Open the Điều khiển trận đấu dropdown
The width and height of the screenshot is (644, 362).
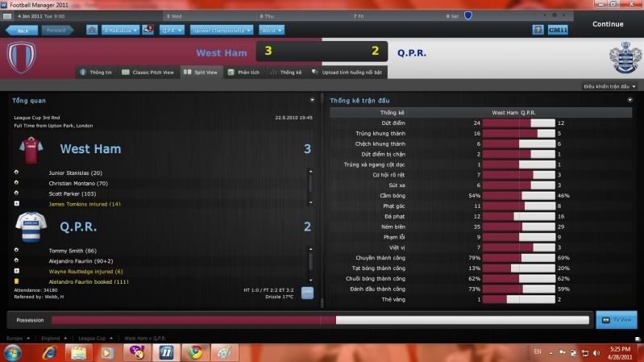[609, 87]
